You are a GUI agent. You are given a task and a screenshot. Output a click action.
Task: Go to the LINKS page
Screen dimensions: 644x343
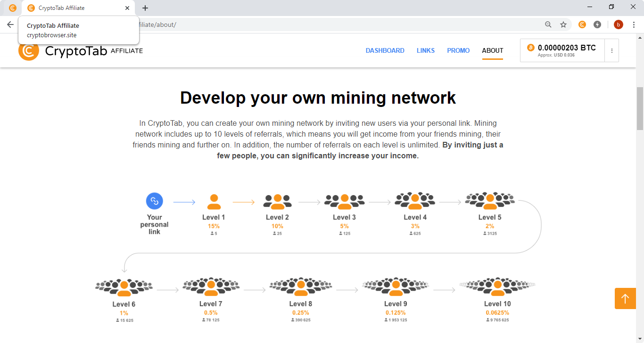tap(426, 50)
